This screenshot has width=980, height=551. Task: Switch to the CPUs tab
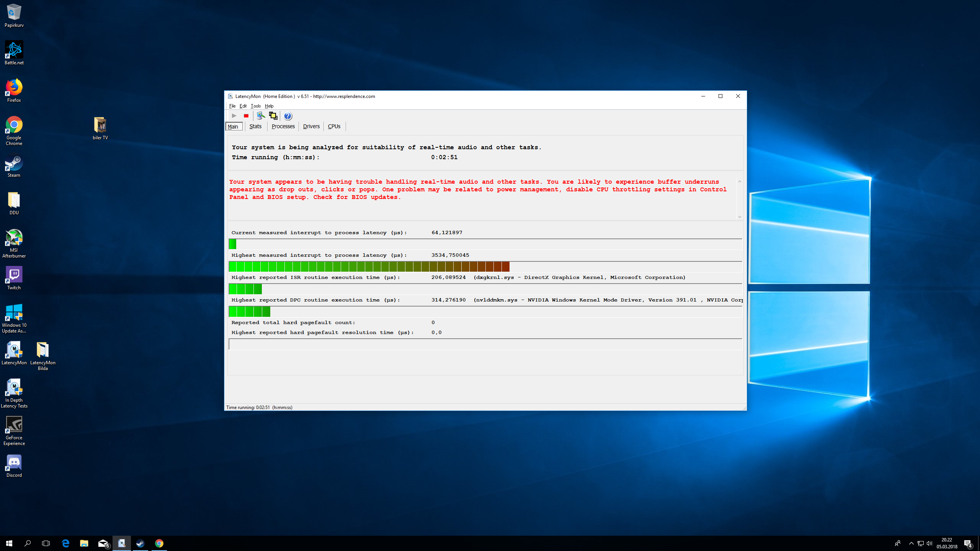[334, 126]
